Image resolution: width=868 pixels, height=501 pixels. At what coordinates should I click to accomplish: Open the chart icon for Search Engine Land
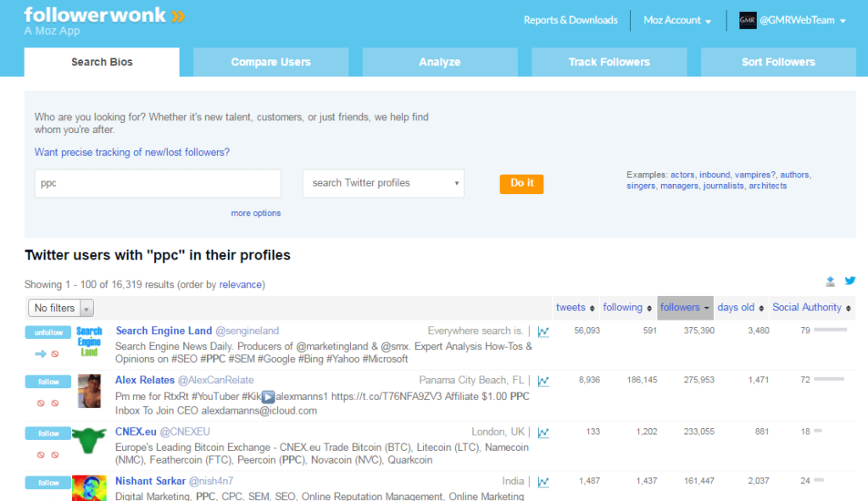[x=543, y=331]
